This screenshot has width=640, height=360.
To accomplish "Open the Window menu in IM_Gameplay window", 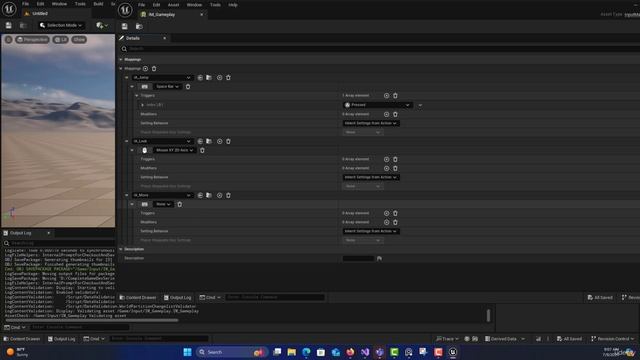I will pyautogui.click(x=194, y=5).
